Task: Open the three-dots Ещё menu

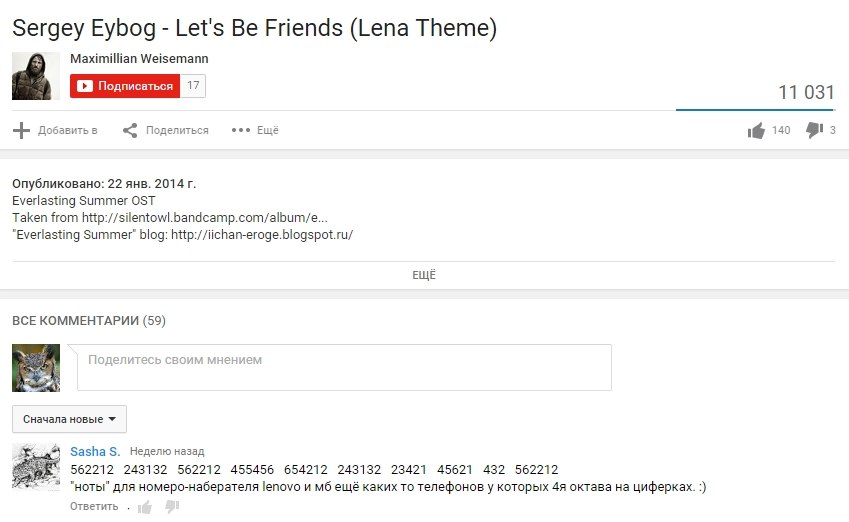Action: [x=241, y=130]
